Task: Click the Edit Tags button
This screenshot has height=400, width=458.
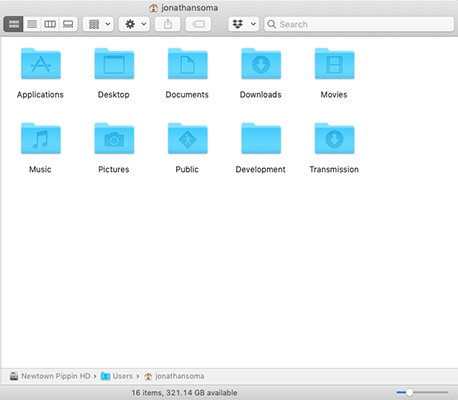Action: pos(198,24)
